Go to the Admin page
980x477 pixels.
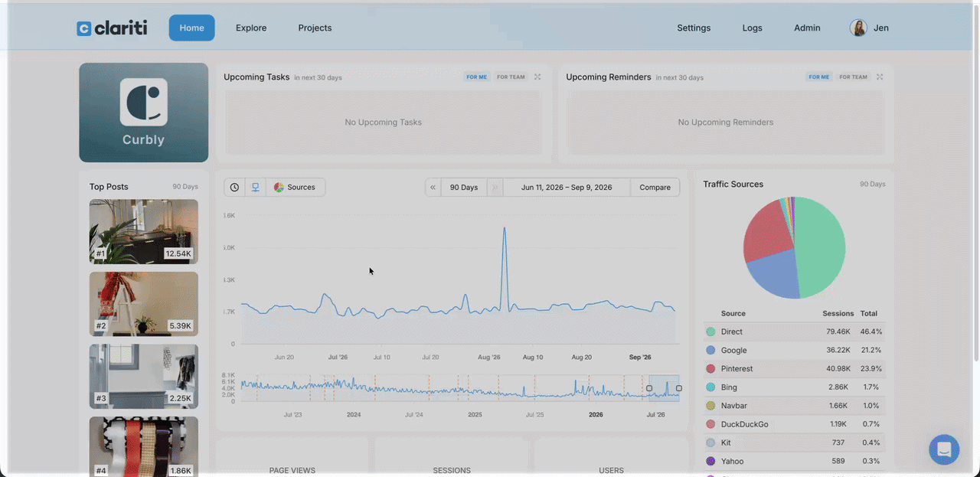coord(807,28)
